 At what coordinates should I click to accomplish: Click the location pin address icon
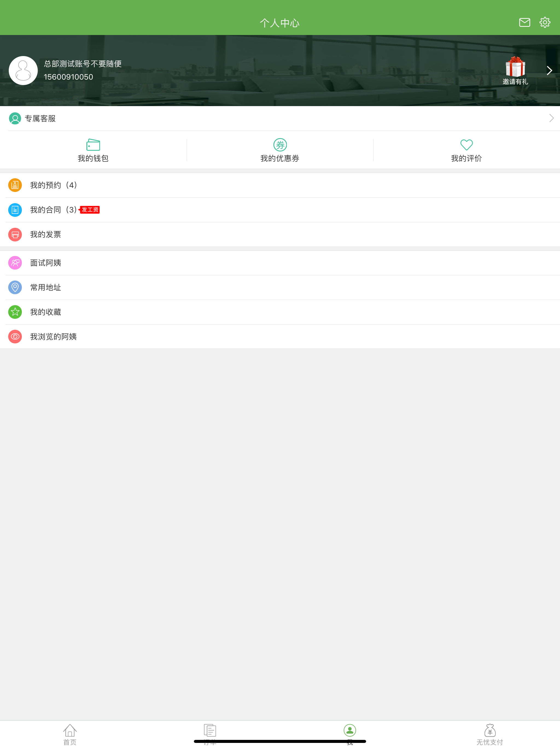point(15,287)
